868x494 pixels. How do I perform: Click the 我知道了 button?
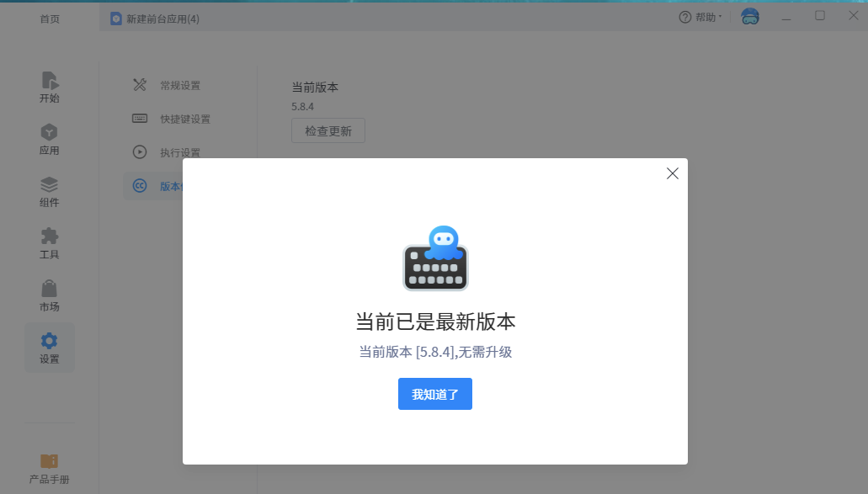pos(434,394)
